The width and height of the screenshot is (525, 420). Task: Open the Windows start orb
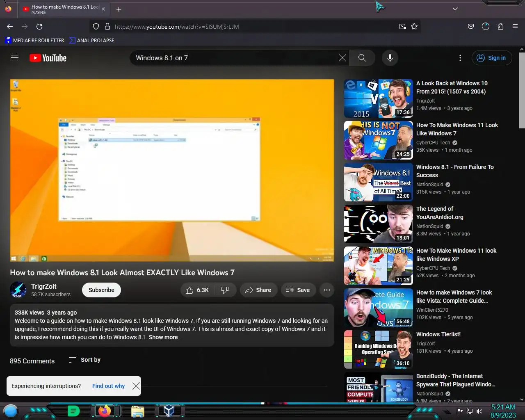click(11, 411)
